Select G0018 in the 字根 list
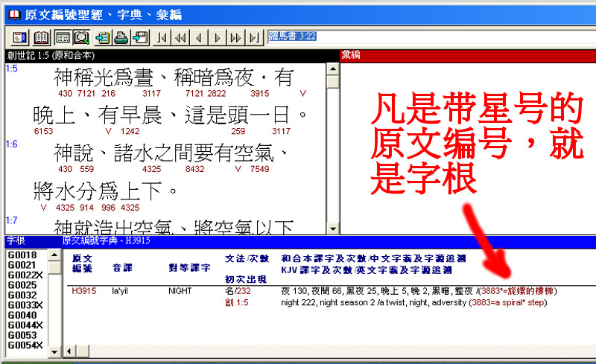 (22, 255)
